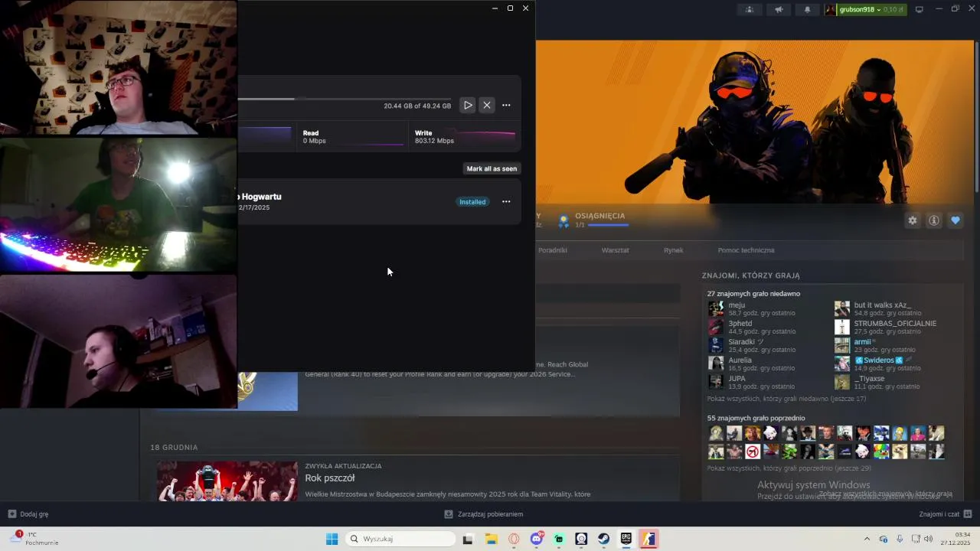Toggle favorite heart for the game
This screenshot has width=980, height=551.
(955, 220)
